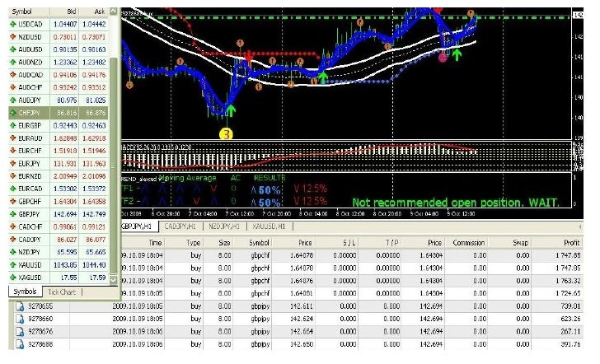600x364 pixels.
Task: Click the open price 1.64081 cell
Action: [x=302, y=293]
